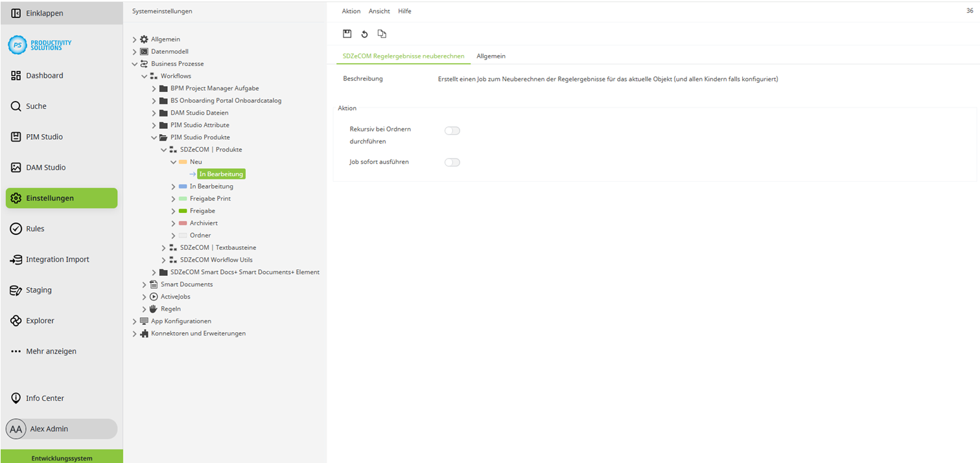Click the copy icon in the toolbar
Screen dimensions: 980x463
[382, 33]
